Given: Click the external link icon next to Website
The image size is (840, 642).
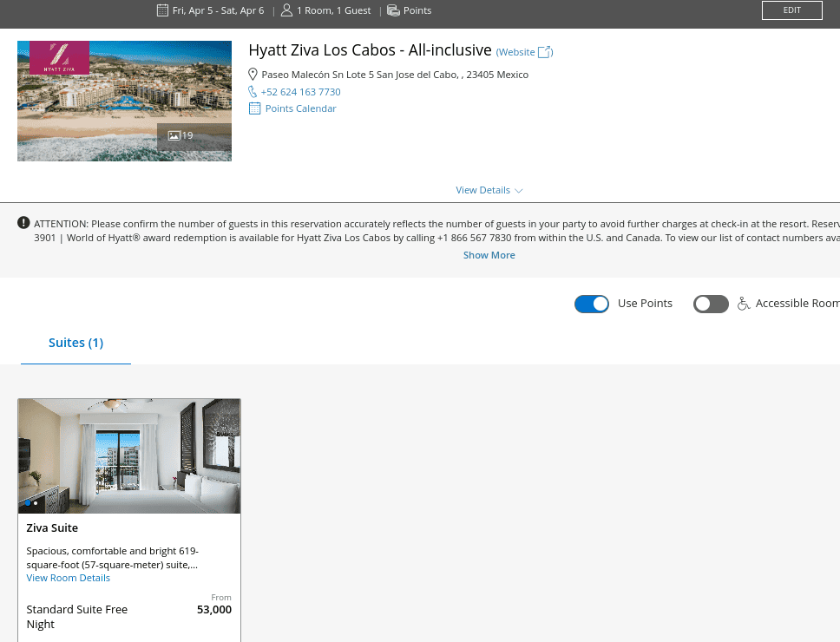Looking at the screenshot, I should (544, 52).
